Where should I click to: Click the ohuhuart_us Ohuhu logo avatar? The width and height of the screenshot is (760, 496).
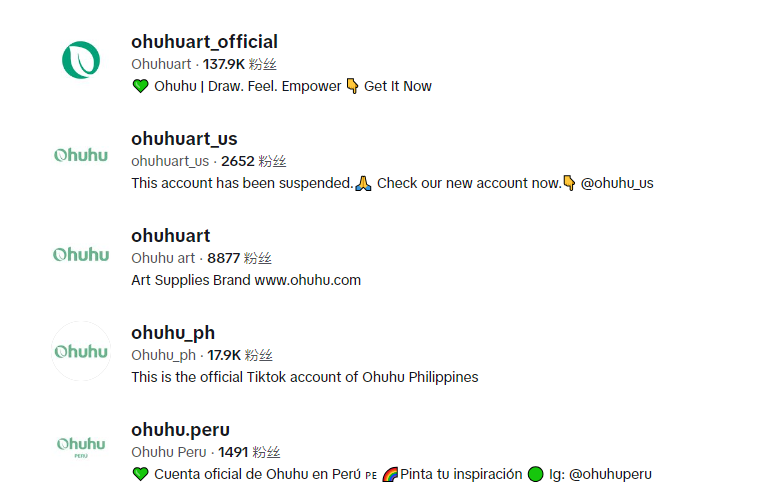click(x=81, y=155)
